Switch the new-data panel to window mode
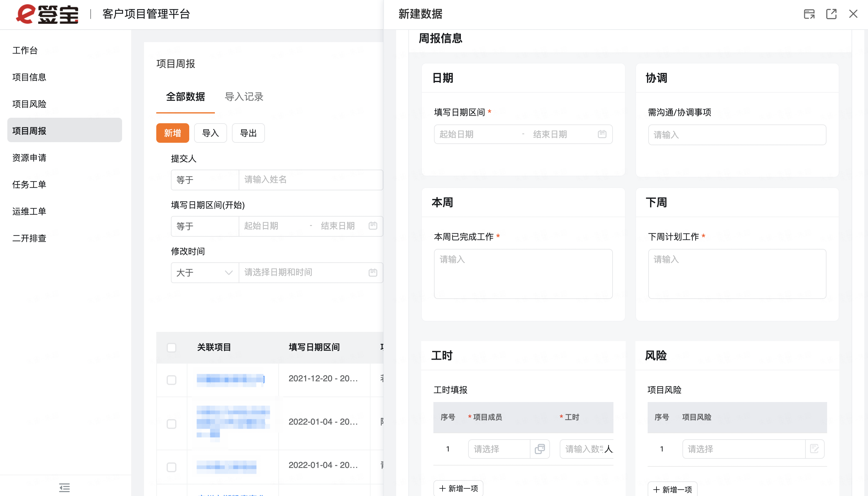868x496 pixels. coord(809,14)
